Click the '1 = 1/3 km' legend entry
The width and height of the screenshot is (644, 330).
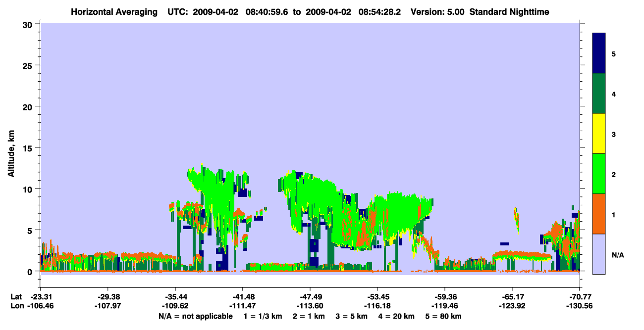pos(262,316)
